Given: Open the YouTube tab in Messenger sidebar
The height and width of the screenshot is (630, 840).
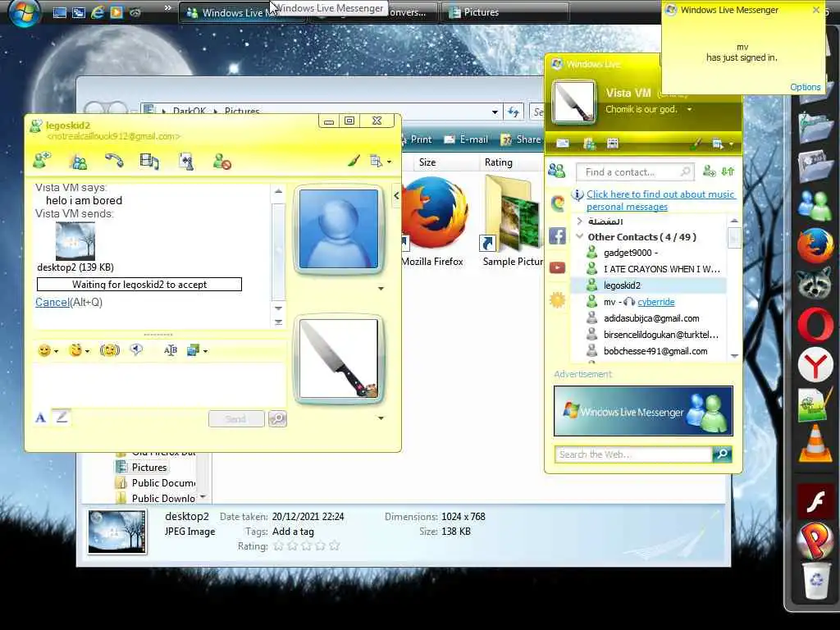Looking at the screenshot, I should 557,268.
